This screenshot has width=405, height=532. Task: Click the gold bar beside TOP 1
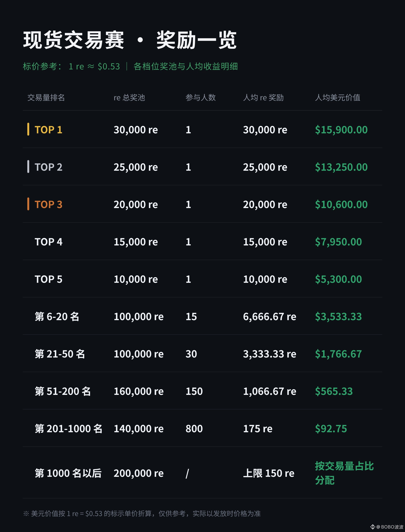(x=28, y=129)
